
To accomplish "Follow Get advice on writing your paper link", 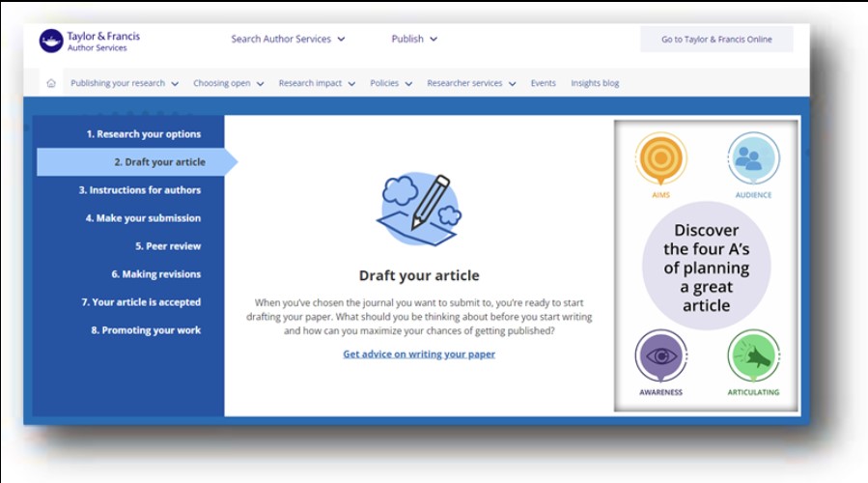I will pos(419,355).
